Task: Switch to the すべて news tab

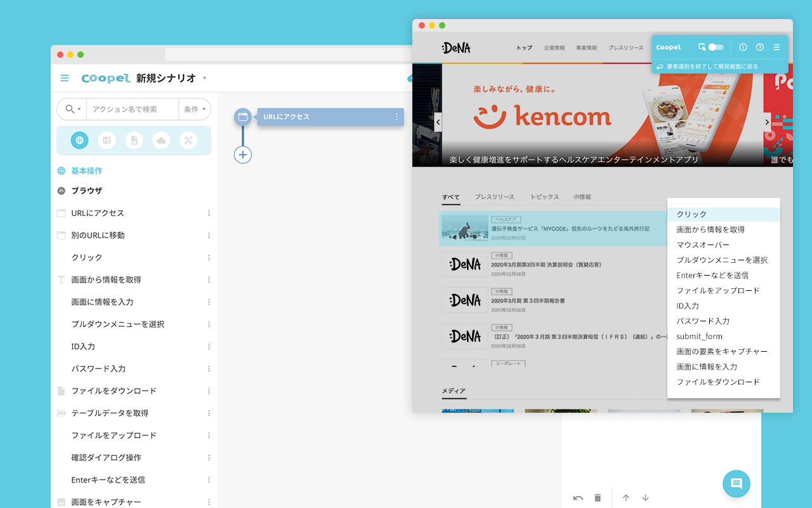Action: 451,197
